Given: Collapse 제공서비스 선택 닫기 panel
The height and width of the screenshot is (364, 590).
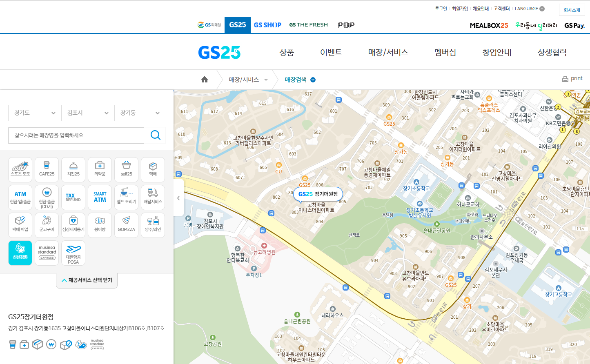Looking at the screenshot, I should [87, 280].
